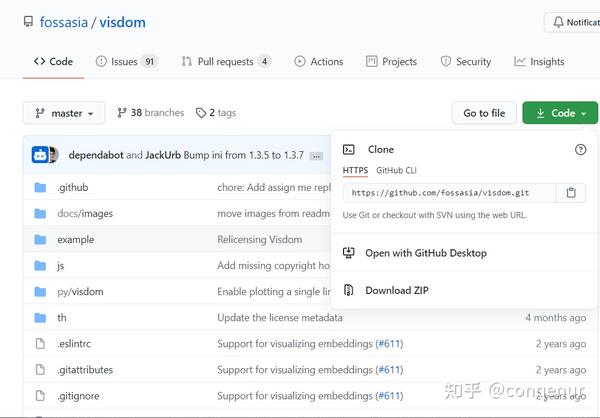Collapse the green Code dropdown button
600x418 pixels.
coord(560,113)
